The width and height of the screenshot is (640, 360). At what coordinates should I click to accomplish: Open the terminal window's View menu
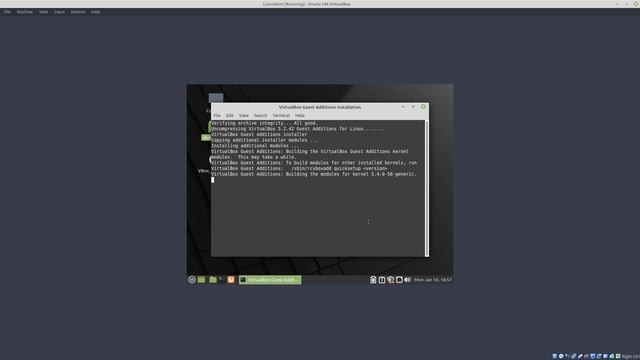[x=244, y=116]
